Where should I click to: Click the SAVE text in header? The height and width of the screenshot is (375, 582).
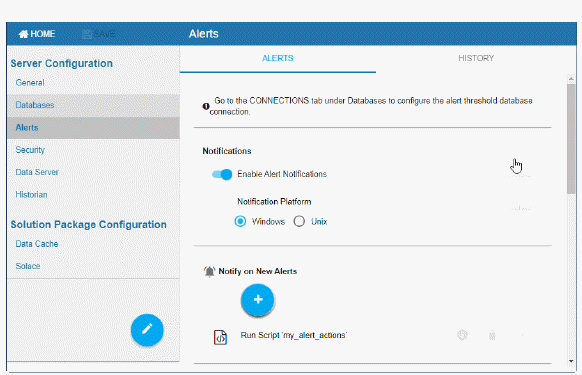[x=104, y=34]
